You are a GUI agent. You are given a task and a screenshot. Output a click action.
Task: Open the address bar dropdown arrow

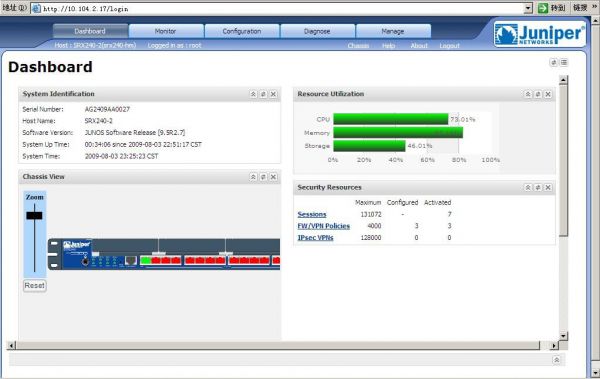click(528, 8)
